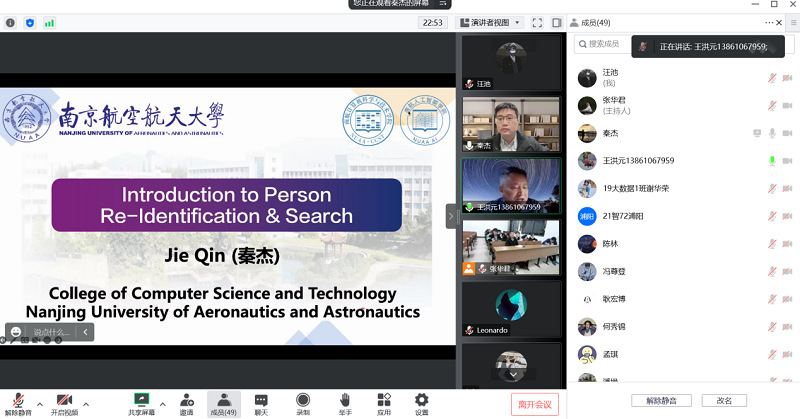This screenshot has height=419, width=800.
Task: Click the 搜索成员 search field
Action: click(603, 44)
